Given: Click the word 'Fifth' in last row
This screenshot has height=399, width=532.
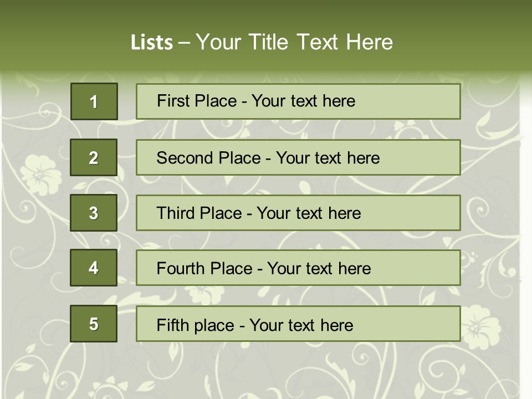Looking at the screenshot, I should 172,325.
